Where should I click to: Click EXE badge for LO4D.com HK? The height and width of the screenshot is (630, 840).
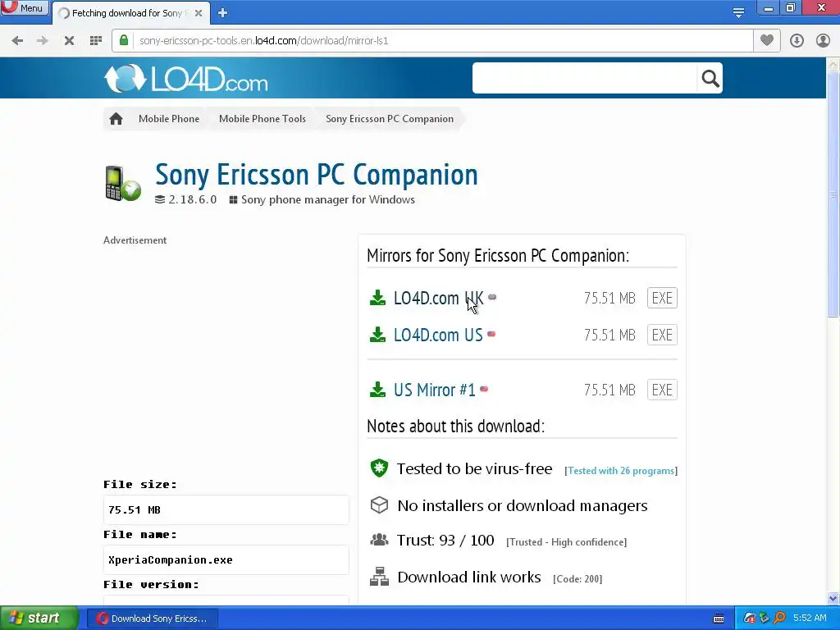[x=662, y=298]
